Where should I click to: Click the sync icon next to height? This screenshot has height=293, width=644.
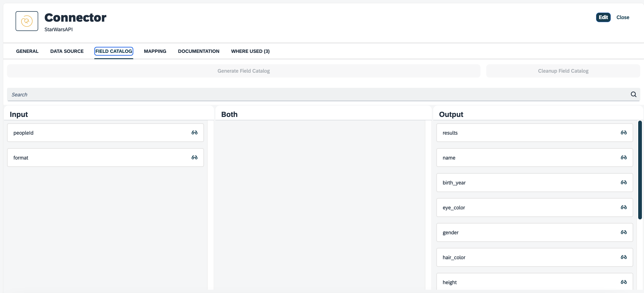[624, 282]
